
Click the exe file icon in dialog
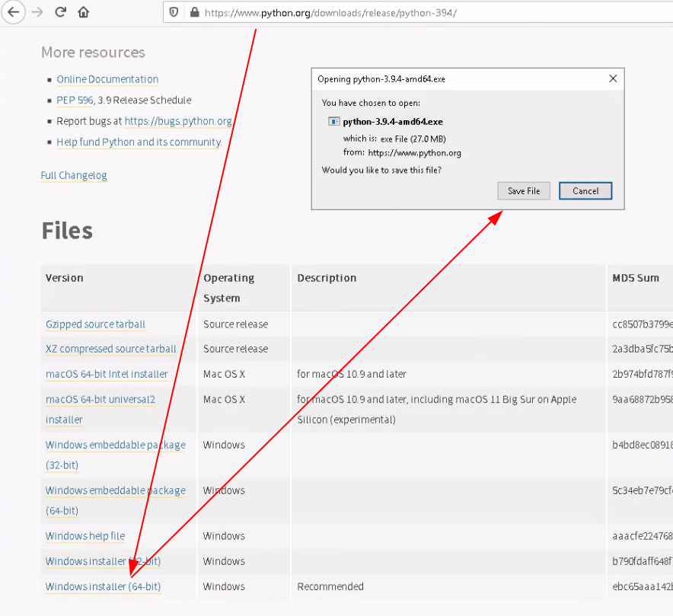click(x=334, y=122)
